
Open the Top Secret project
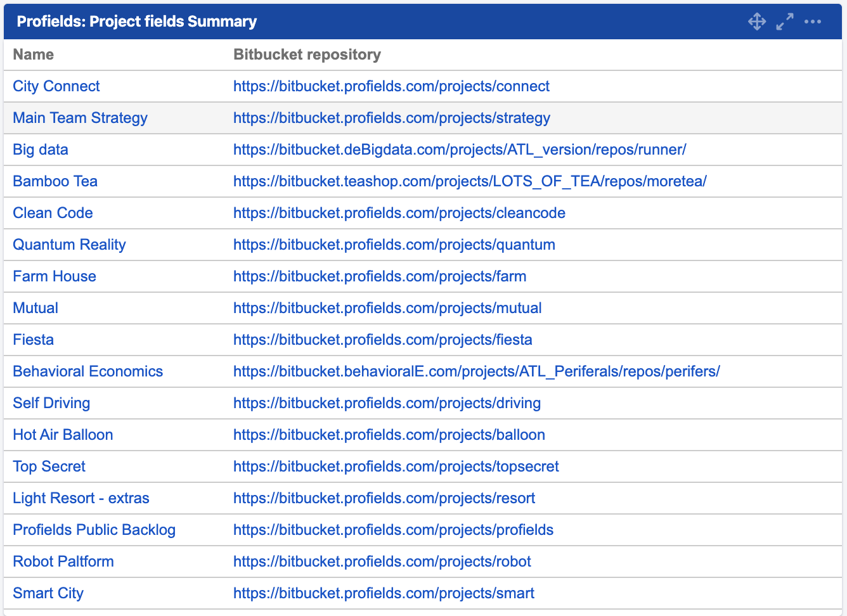coord(49,466)
